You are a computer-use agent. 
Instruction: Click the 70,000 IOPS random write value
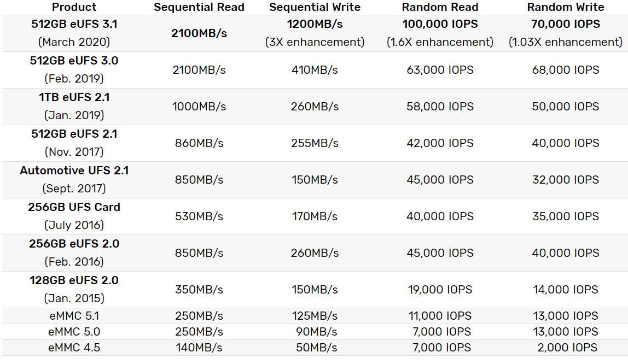click(566, 24)
